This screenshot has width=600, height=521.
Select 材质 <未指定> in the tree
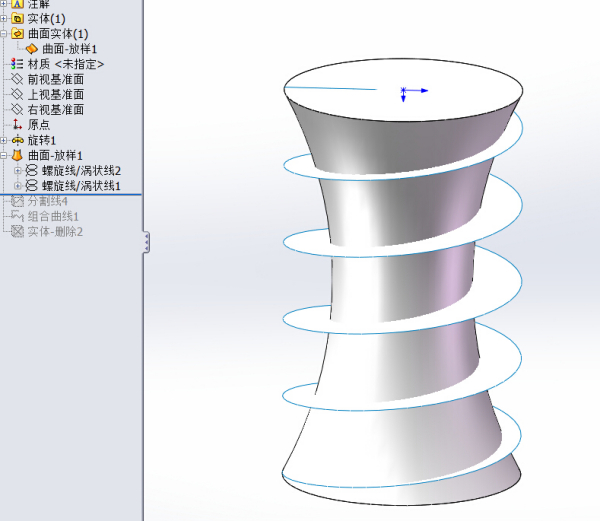tap(65, 64)
